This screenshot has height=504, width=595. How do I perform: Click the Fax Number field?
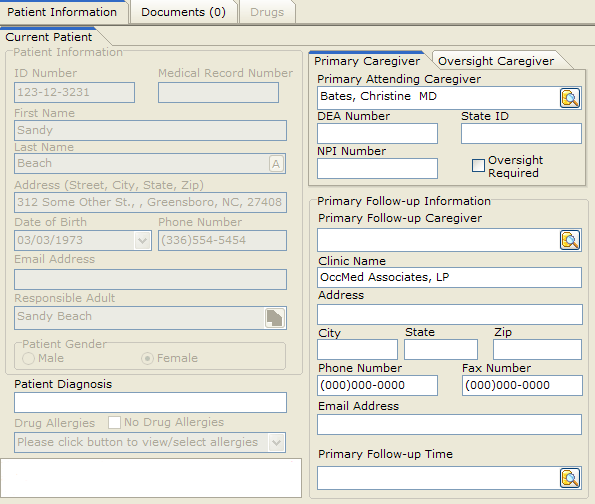point(522,386)
